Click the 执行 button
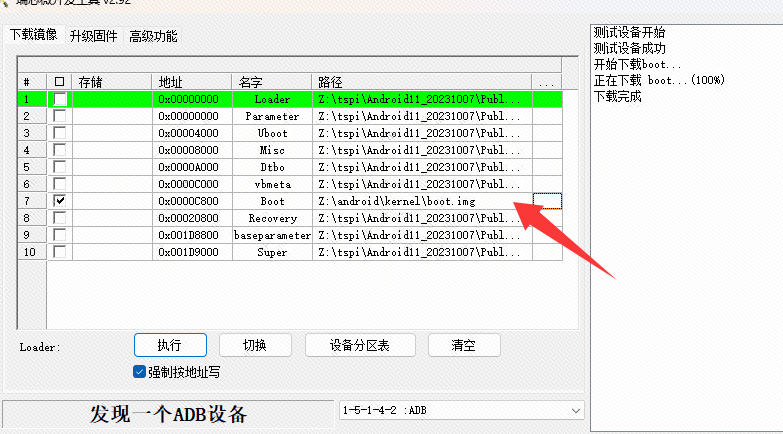 point(170,345)
